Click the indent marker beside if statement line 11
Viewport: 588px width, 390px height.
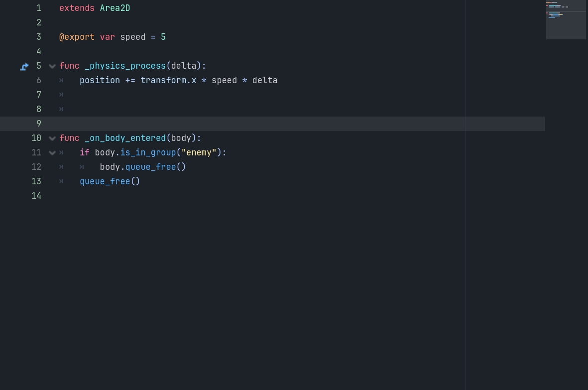click(61, 152)
